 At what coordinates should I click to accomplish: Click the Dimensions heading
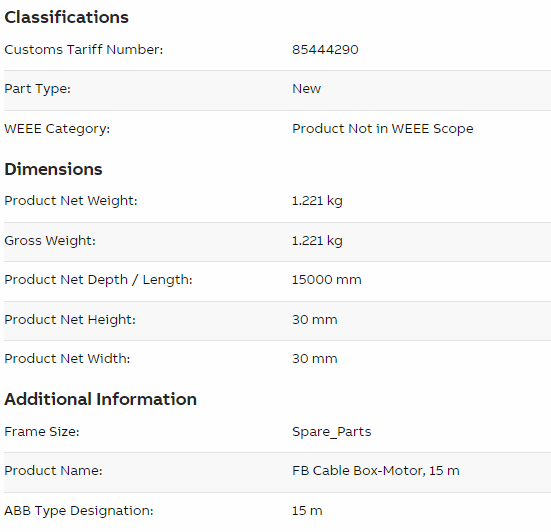pos(53,169)
